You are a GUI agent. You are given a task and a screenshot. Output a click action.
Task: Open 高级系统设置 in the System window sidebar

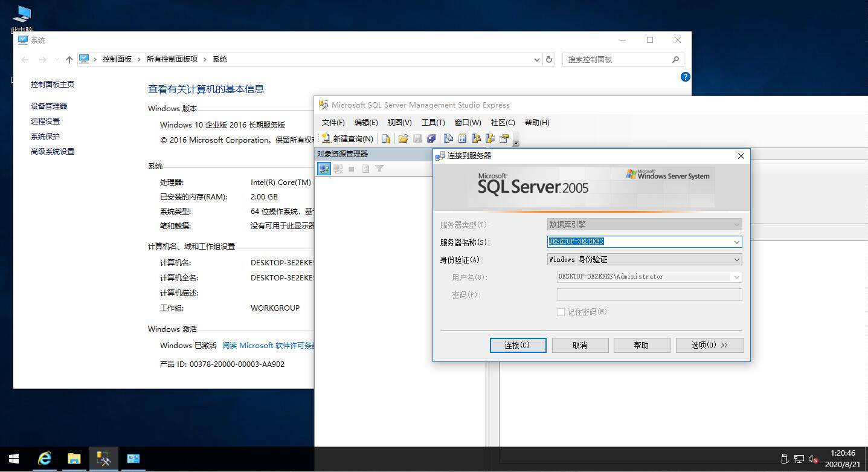(53, 151)
